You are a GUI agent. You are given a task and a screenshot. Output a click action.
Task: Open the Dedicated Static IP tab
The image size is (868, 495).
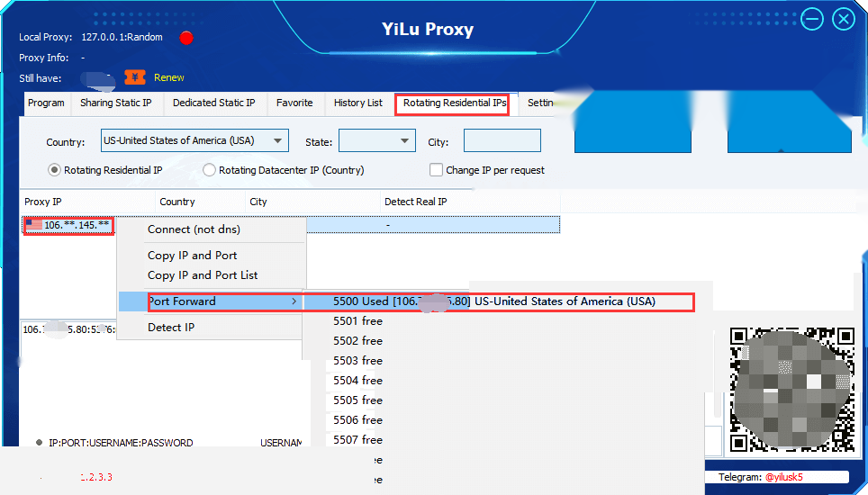tap(213, 103)
